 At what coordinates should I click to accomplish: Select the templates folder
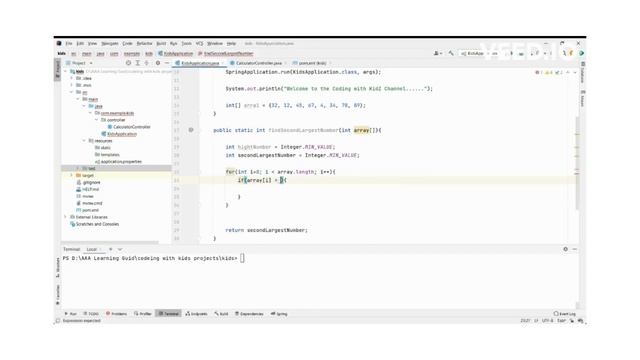(107, 155)
